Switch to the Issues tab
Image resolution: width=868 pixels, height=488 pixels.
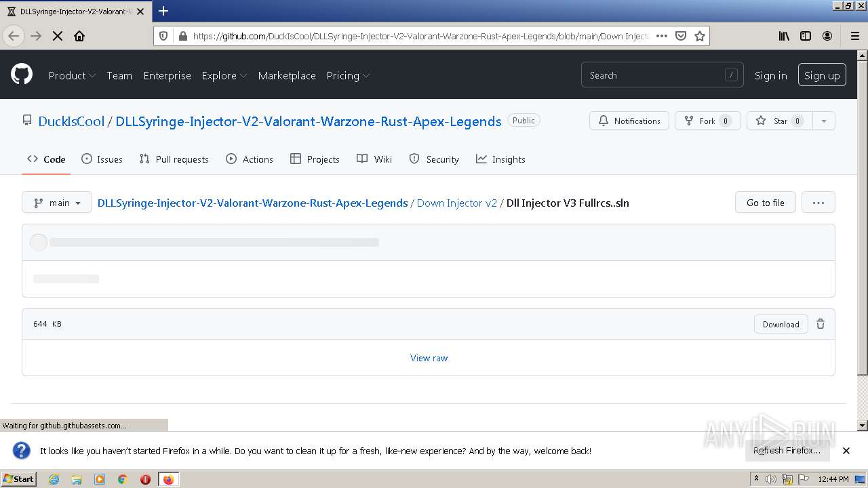click(102, 159)
